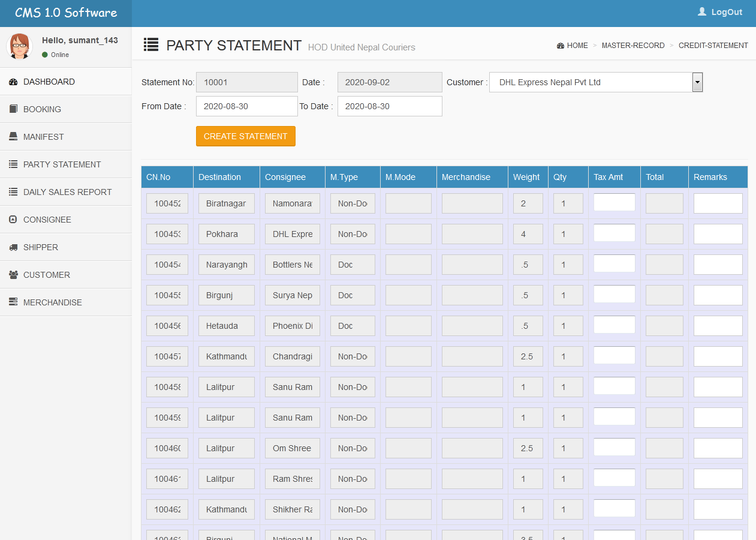Open the DASHBOARD menu item
The image size is (756, 540).
tap(66, 82)
